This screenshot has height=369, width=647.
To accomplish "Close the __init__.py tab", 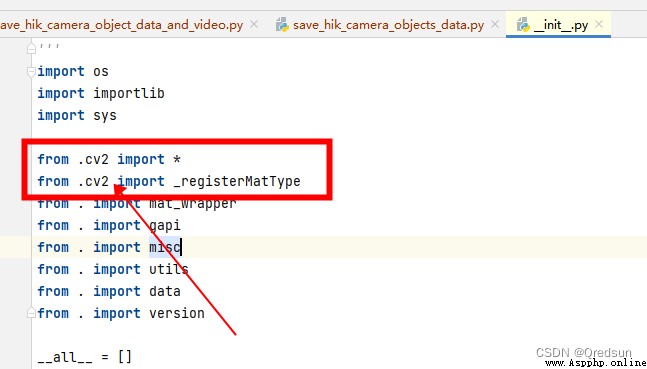I will 599,25.
